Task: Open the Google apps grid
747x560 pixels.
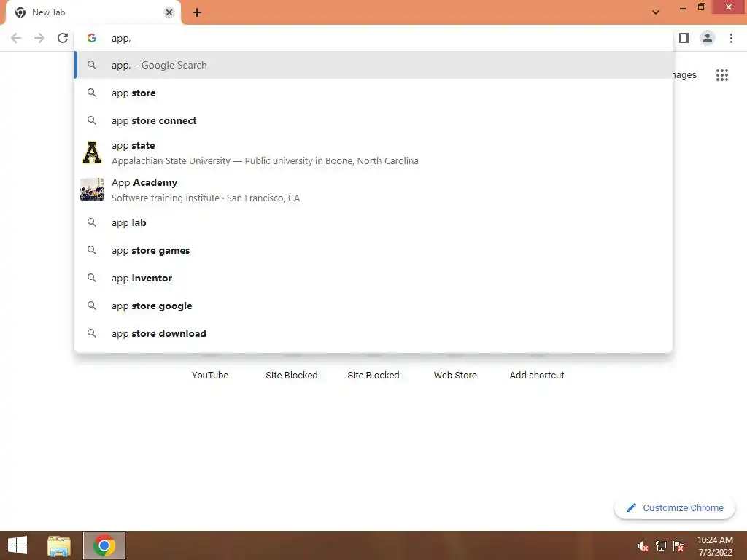Action: coord(722,75)
